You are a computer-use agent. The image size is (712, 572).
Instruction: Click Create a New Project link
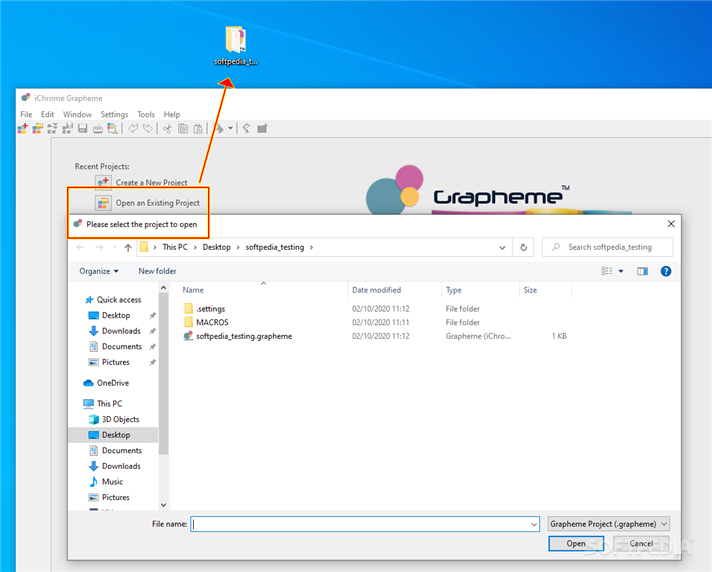pyautogui.click(x=151, y=182)
